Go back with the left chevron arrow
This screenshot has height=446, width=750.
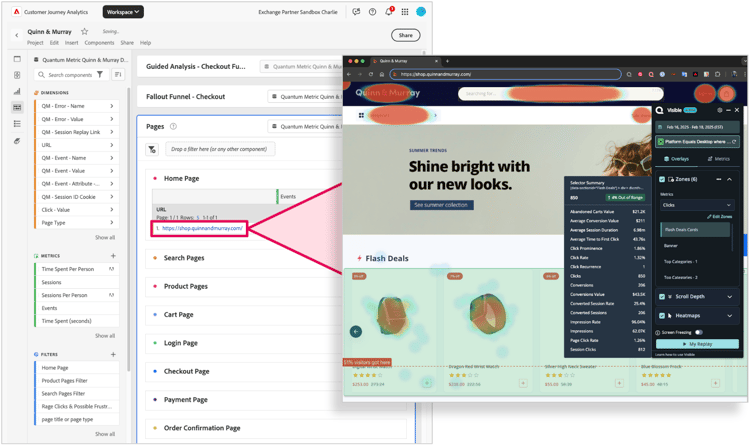(x=17, y=35)
